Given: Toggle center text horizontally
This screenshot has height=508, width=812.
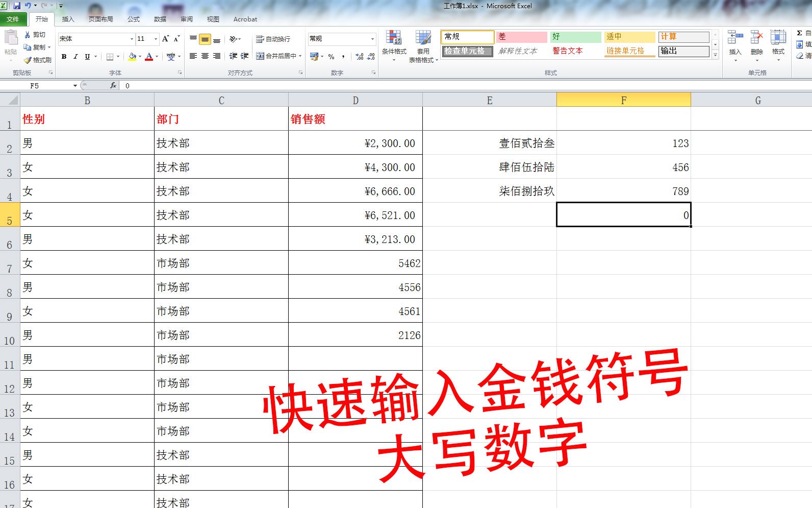Looking at the screenshot, I should point(205,56).
